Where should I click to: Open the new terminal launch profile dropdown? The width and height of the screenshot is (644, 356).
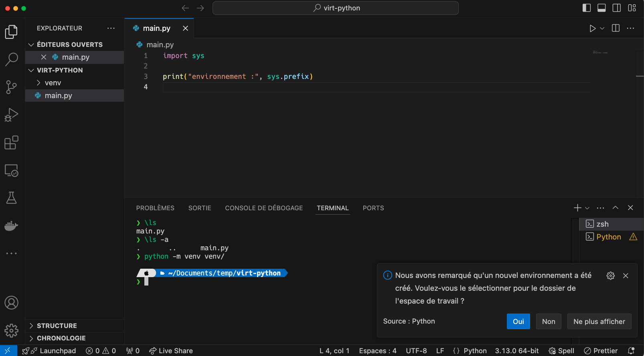coord(587,208)
